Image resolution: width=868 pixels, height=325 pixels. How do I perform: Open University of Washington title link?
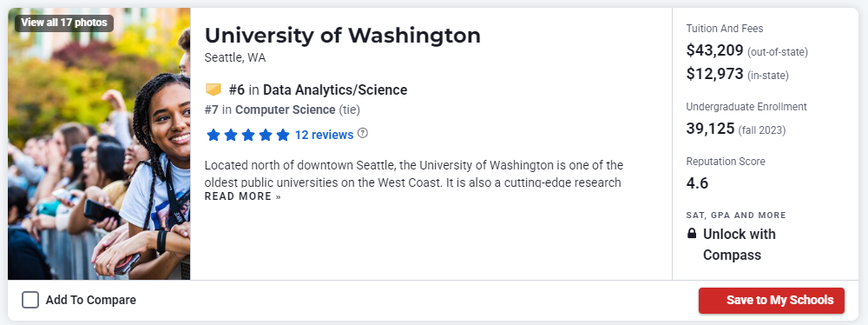coord(343,36)
